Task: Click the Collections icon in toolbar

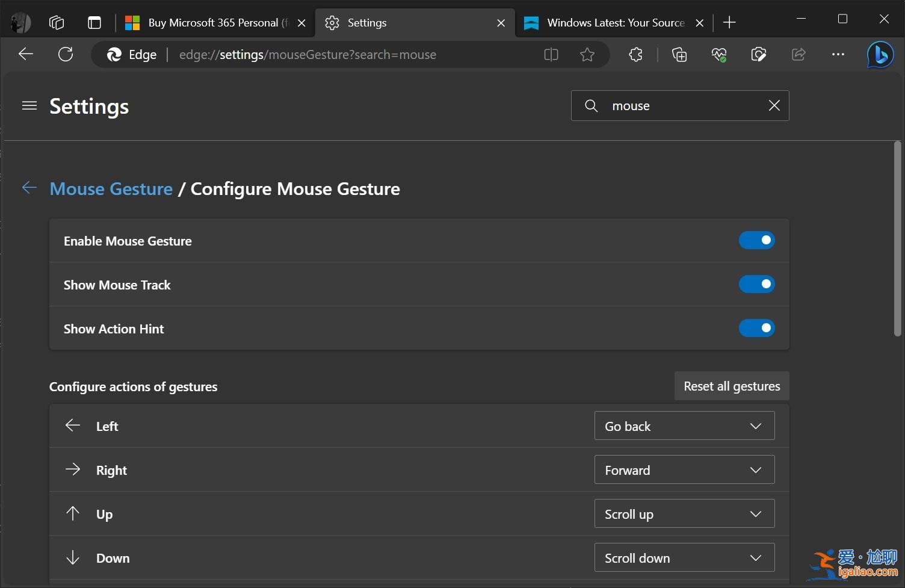Action: click(x=679, y=55)
